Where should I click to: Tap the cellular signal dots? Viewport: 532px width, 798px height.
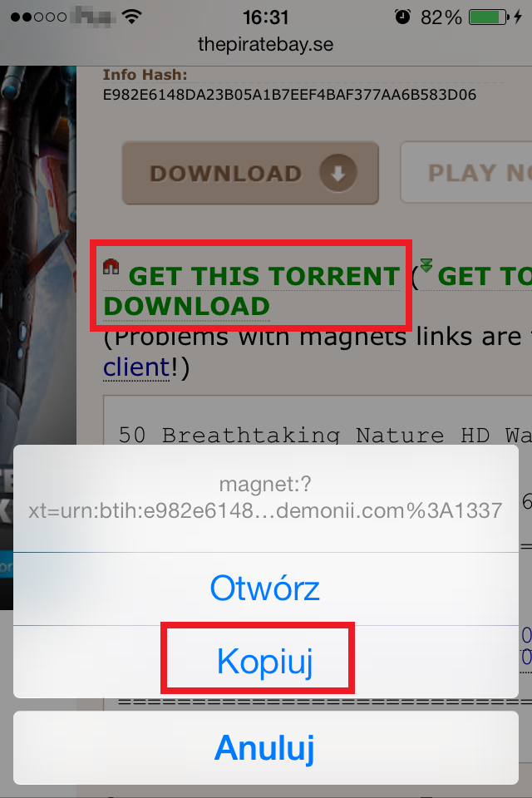point(39,17)
